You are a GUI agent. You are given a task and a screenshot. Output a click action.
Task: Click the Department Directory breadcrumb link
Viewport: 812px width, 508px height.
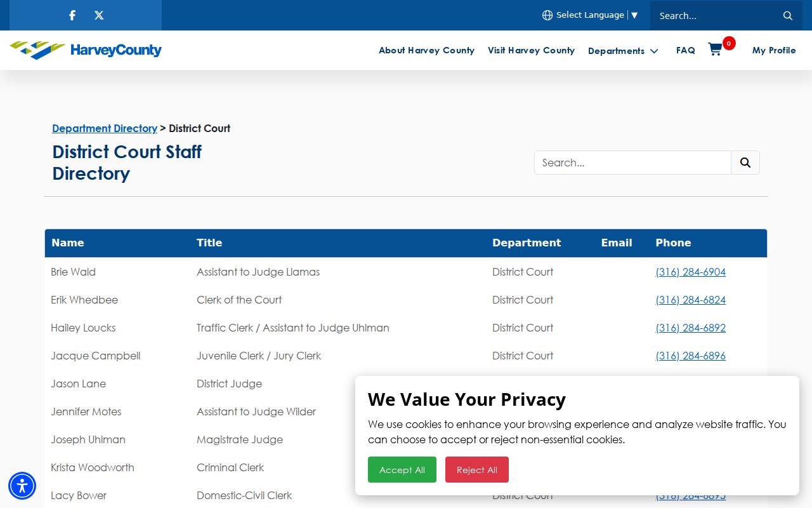click(x=105, y=128)
